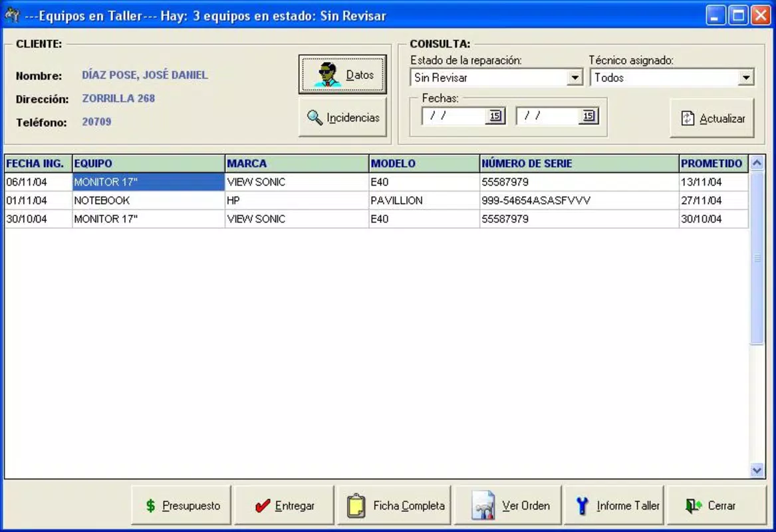Click promised date 13/11/04
776x532 pixels.
713,182
